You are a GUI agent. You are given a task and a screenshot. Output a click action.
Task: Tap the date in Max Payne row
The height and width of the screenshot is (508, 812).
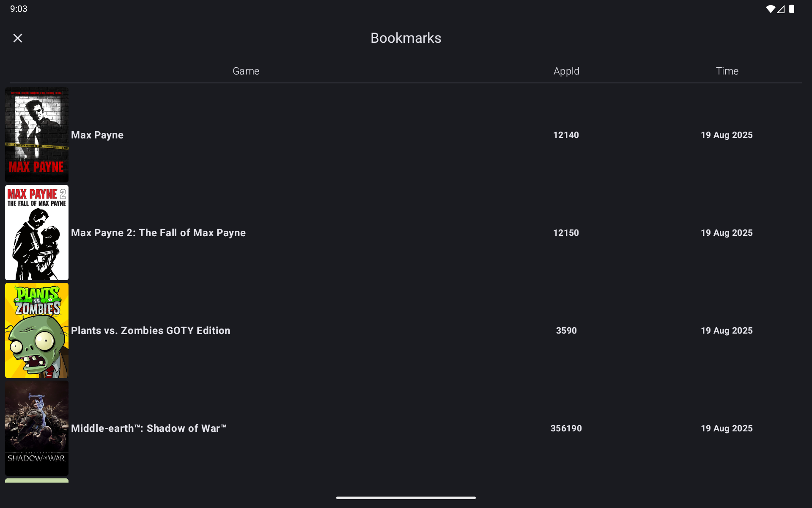[x=727, y=135]
